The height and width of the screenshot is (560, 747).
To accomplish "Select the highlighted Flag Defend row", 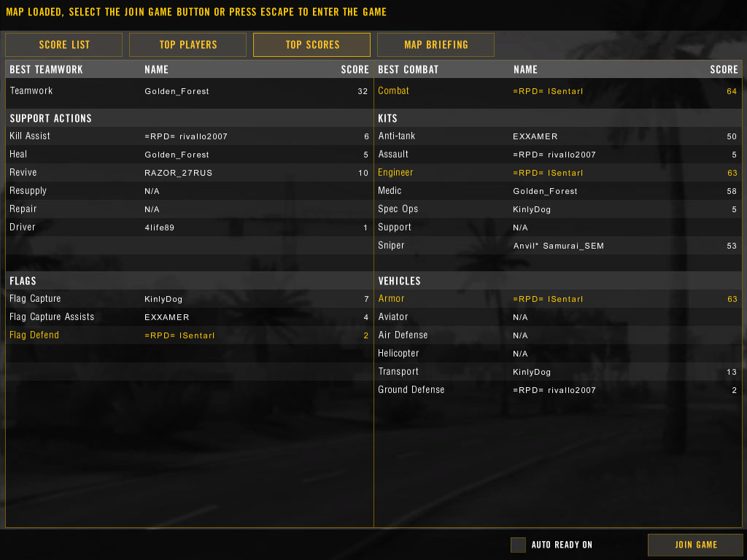I will (x=188, y=335).
